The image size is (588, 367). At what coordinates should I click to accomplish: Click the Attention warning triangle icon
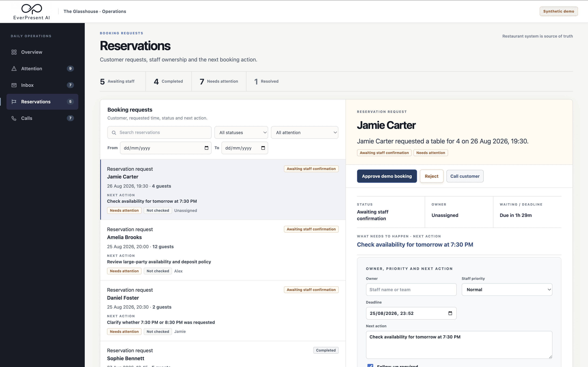point(14,69)
